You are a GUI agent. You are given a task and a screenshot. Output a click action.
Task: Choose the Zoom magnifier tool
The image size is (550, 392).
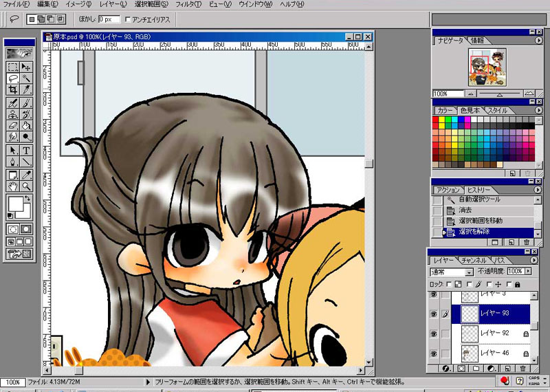click(26, 186)
